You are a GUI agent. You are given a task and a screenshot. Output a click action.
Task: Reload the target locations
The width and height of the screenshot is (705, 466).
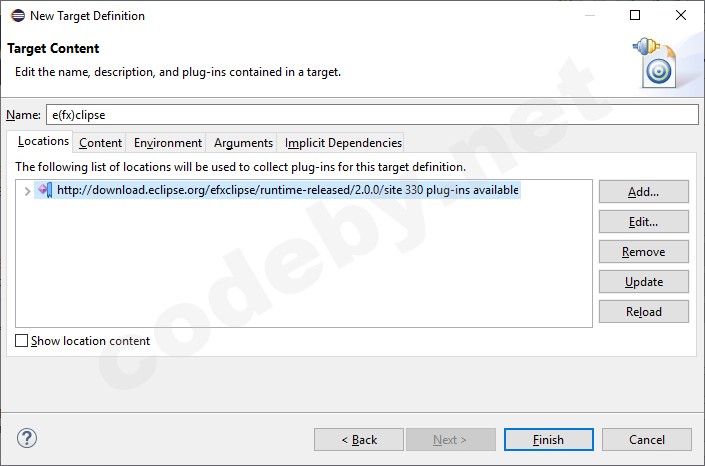[644, 312]
